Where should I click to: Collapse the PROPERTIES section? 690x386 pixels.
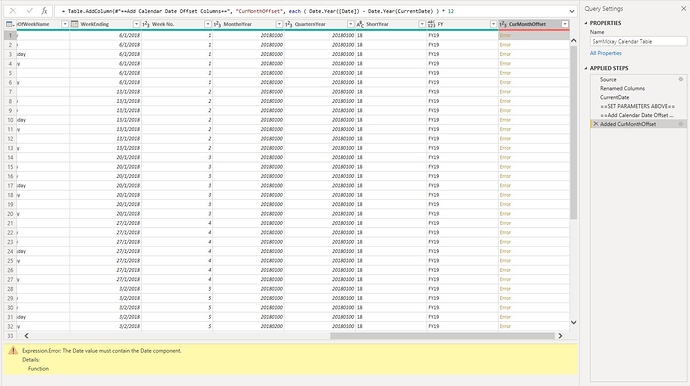586,23
